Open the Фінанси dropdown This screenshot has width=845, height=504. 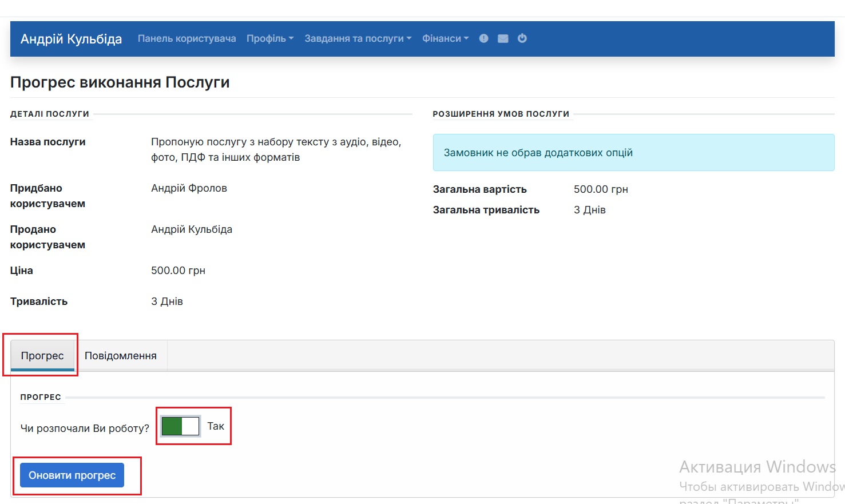445,38
